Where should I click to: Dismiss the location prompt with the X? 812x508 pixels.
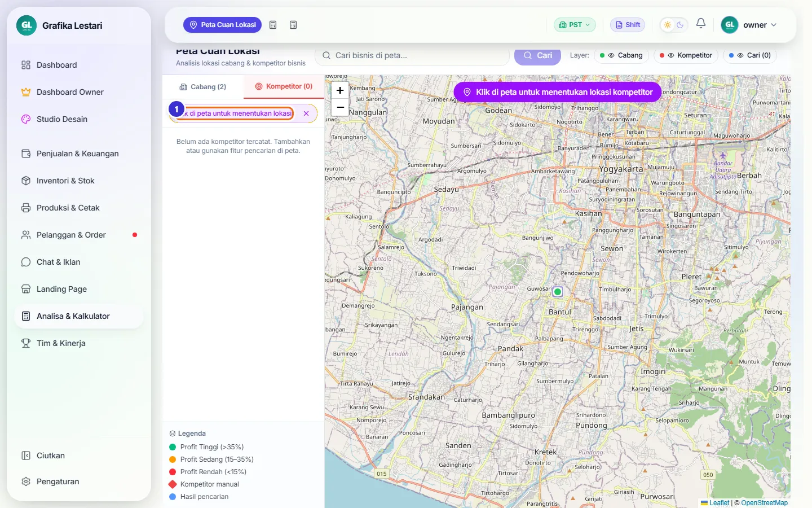[x=306, y=113]
